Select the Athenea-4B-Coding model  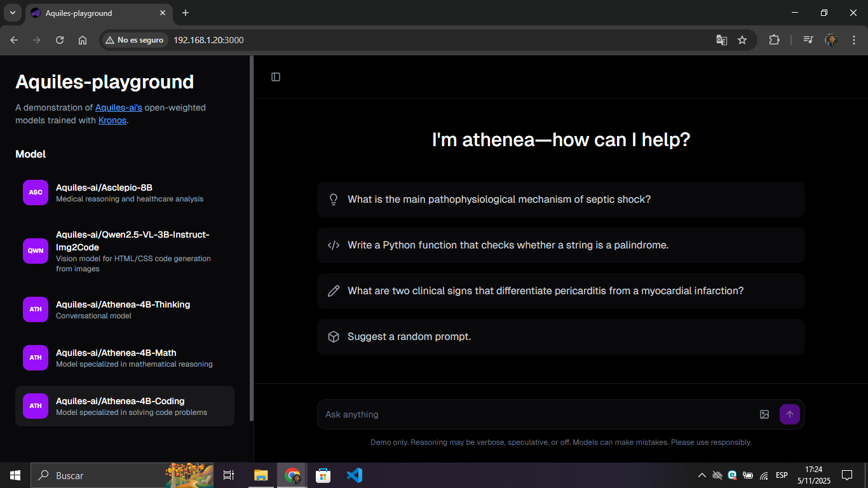[x=125, y=406]
